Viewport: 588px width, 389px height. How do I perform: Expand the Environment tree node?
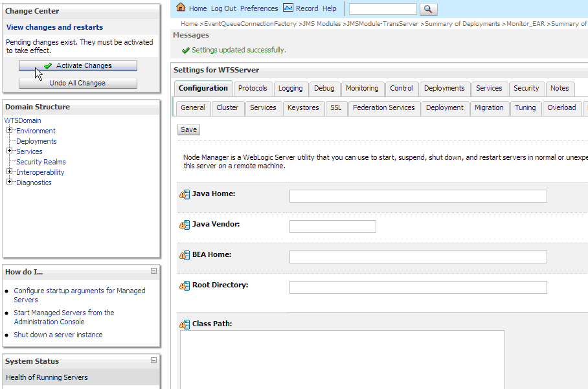[9, 130]
